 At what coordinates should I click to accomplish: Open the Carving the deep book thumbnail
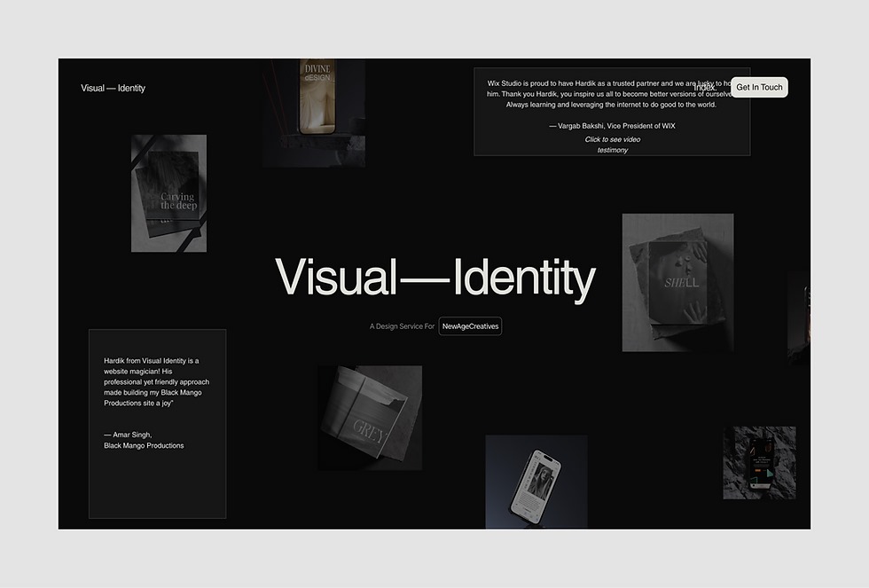pos(168,193)
